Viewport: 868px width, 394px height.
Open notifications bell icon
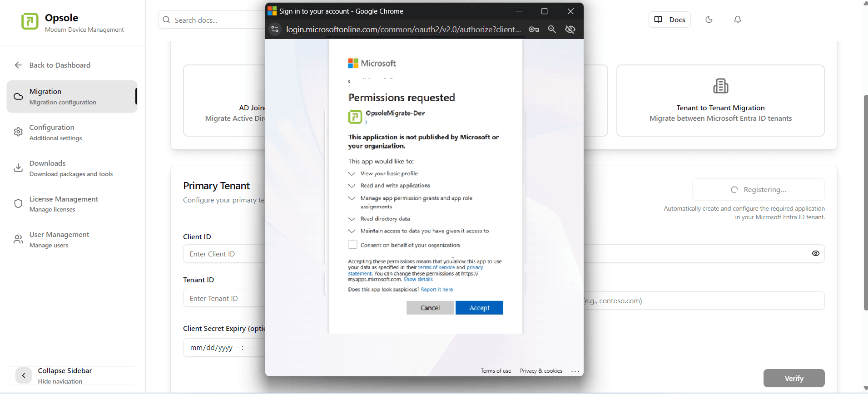pyautogui.click(x=738, y=20)
